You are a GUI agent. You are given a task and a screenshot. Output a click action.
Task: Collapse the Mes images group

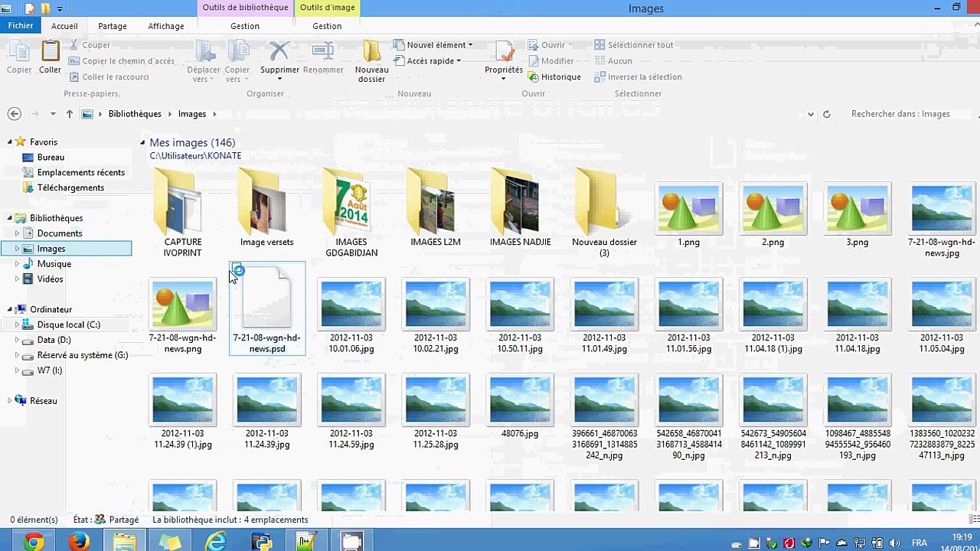coord(143,143)
